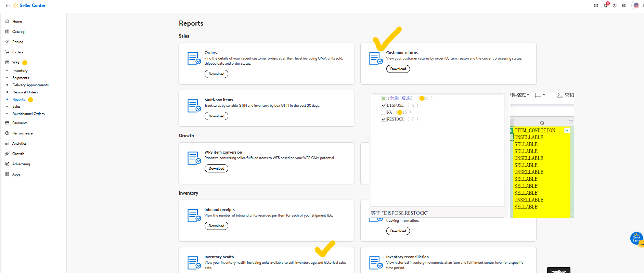Viewport: 644px width, 273px height.
Task: Click the Growth rocket icon
Action: pos(7,154)
